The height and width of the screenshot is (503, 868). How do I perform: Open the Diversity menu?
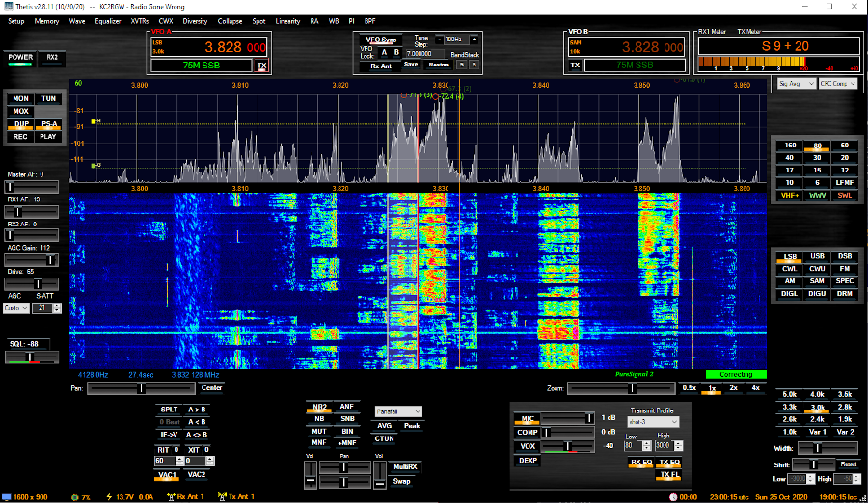[x=195, y=21]
